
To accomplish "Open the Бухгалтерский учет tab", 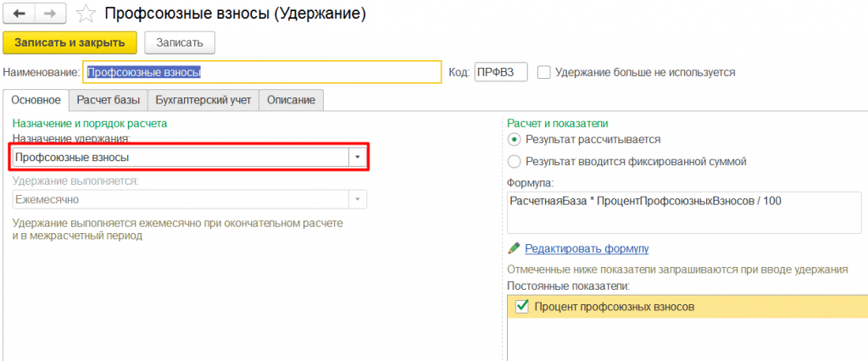I will point(203,100).
